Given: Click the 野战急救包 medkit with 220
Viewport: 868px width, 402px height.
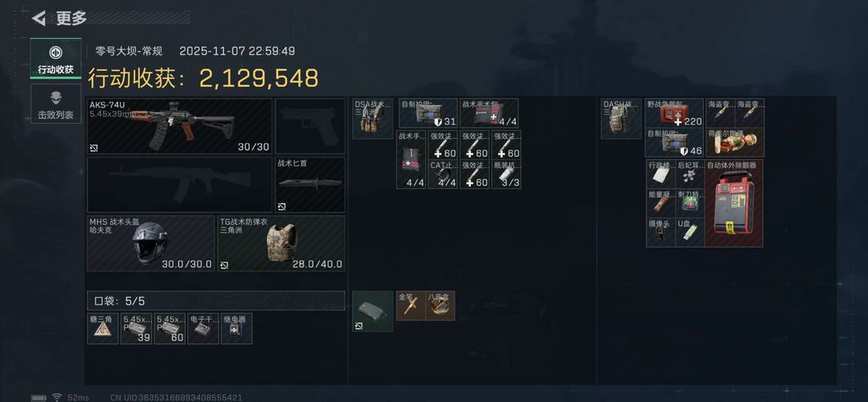Looking at the screenshot, I should tap(674, 113).
